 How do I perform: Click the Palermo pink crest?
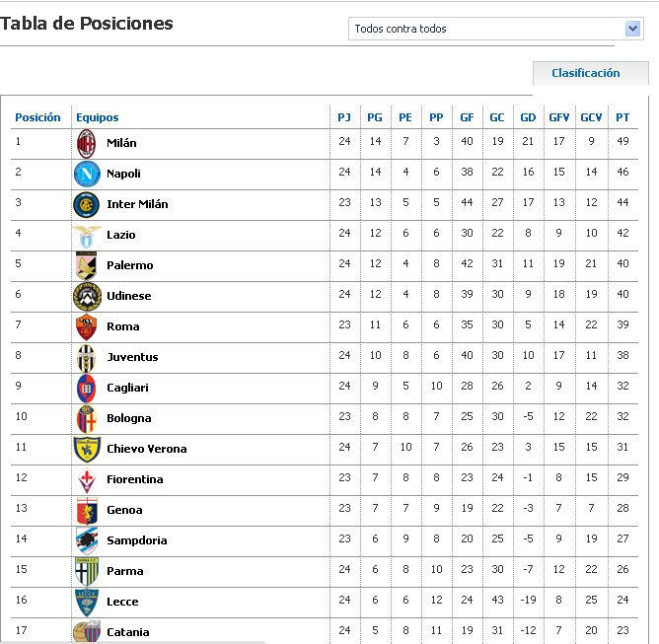click(x=87, y=265)
